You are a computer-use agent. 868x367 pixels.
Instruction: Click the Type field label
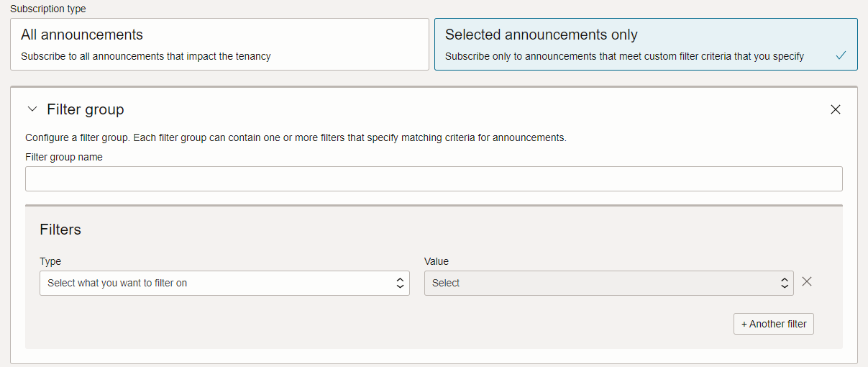point(50,261)
